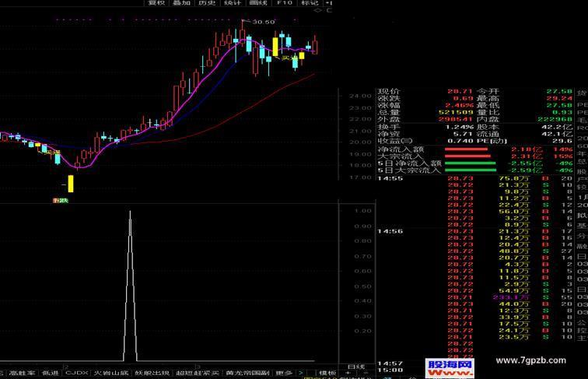The image size is (588, 379).
Task: Open F10 company info button
Action: 284,2
